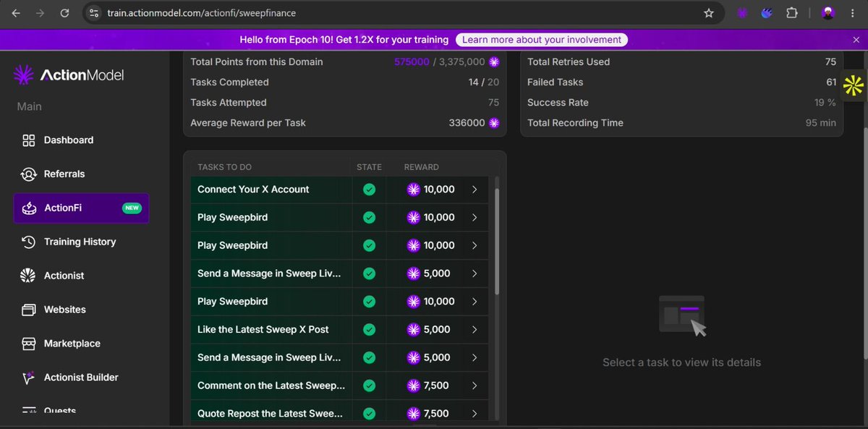868x429 pixels.
Task: Open the Connect Your X Account task
Action: coord(339,190)
